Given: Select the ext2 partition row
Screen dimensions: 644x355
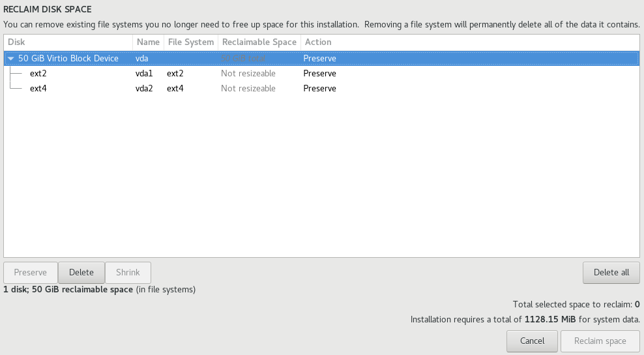Looking at the screenshot, I should point(38,74).
